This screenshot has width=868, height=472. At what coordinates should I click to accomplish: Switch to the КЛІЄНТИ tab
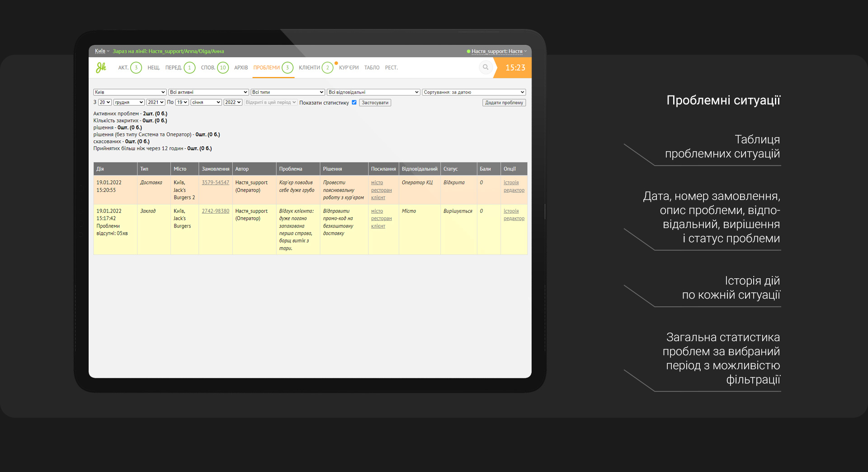click(x=309, y=68)
